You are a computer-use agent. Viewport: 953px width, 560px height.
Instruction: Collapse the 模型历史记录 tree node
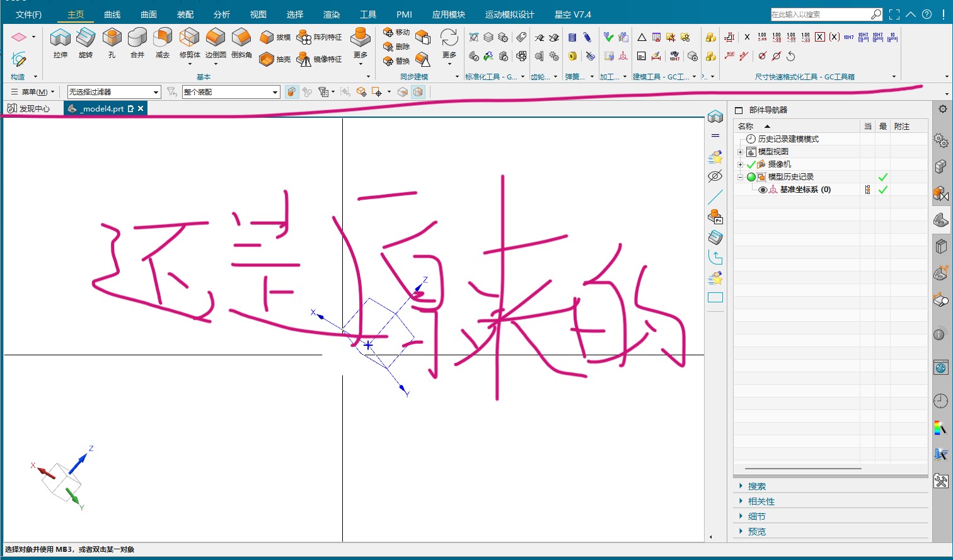(x=741, y=177)
